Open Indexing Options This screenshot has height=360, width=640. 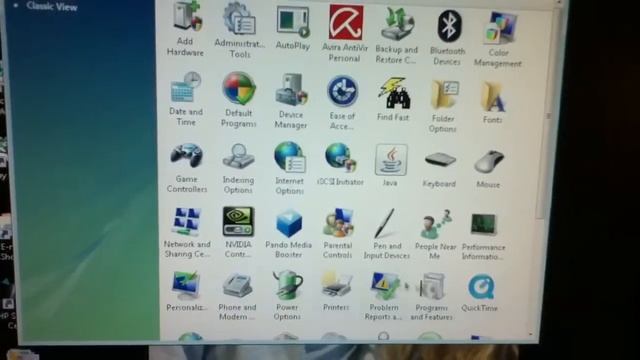(x=238, y=157)
